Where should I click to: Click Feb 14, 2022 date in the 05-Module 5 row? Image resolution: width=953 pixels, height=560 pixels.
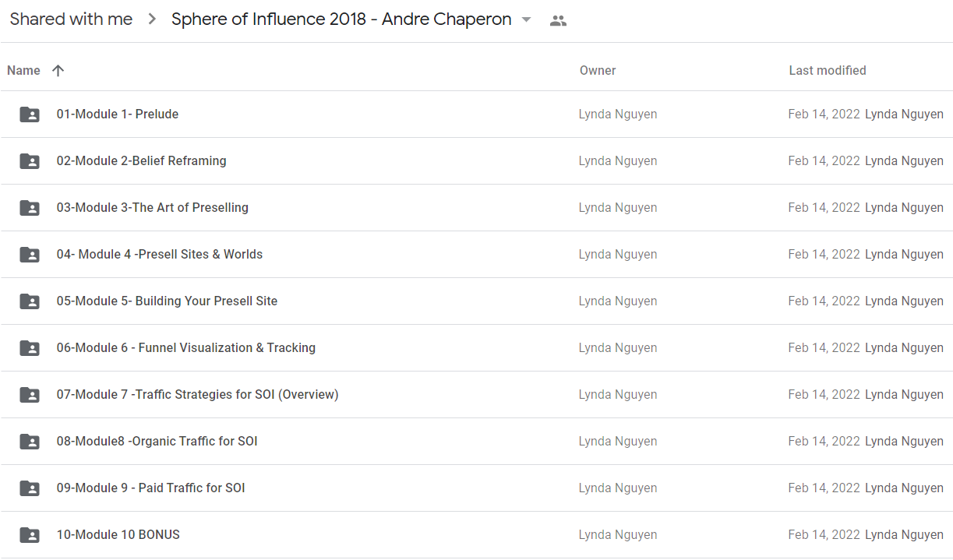(824, 301)
